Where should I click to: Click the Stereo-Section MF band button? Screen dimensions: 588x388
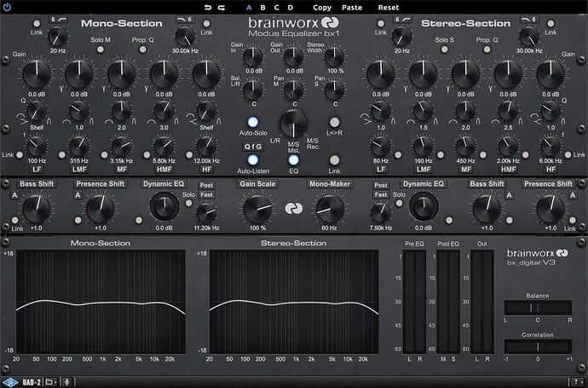[x=466, y=169]
